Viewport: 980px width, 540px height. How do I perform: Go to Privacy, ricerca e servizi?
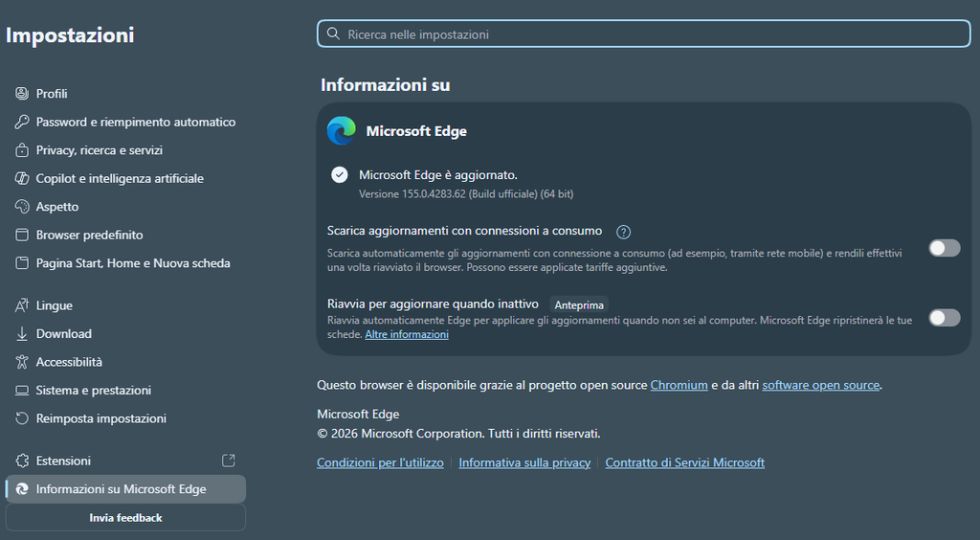tap(125, 150)
